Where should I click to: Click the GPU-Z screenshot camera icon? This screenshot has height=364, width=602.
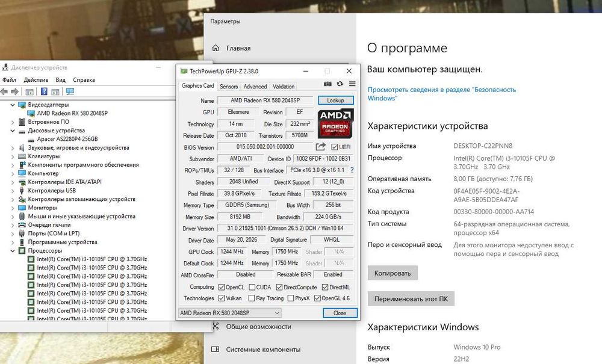pos(327,84)
